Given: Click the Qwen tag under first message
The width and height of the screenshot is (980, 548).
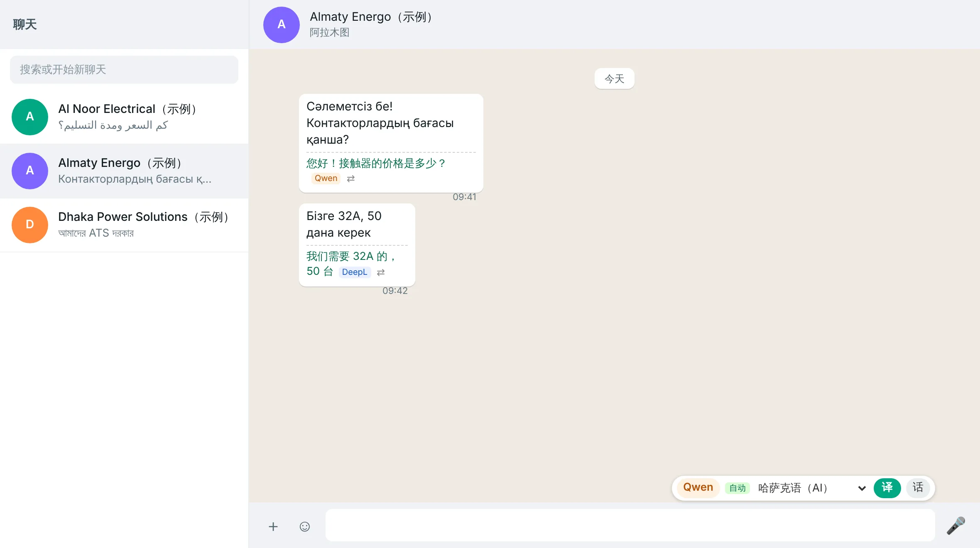Looking at the screenshot, I should [326, 178].
